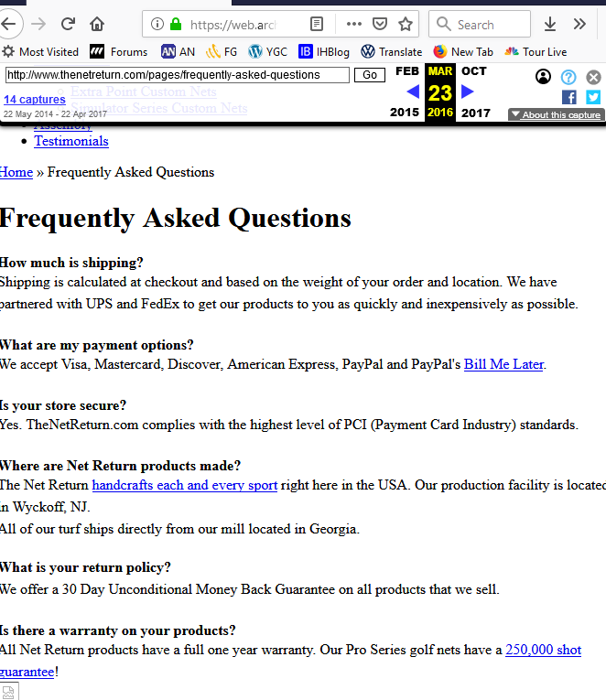Go back to the previous page
Viewport: 606px width, 700px height.
click(8, 24)
